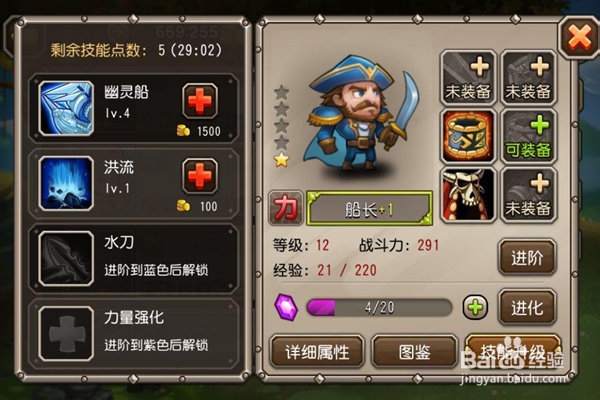Open the equipped drum armband item slot

(468, 136)
